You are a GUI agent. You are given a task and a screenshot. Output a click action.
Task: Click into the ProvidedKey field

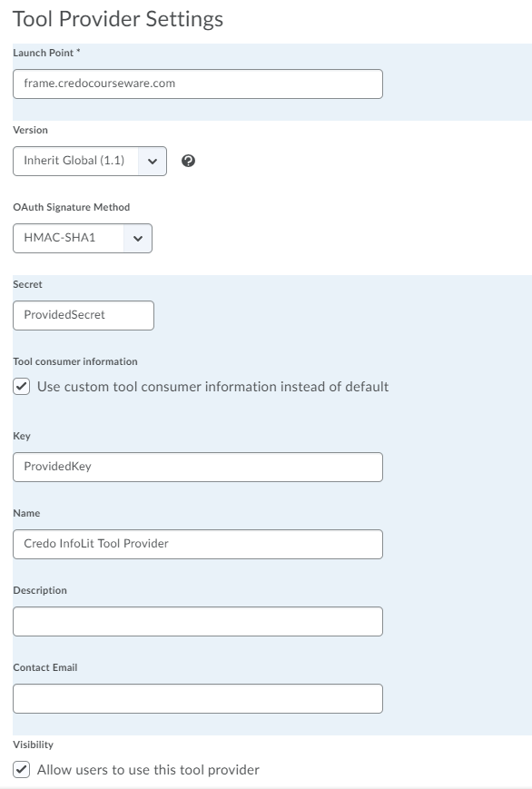coord(198,467)
